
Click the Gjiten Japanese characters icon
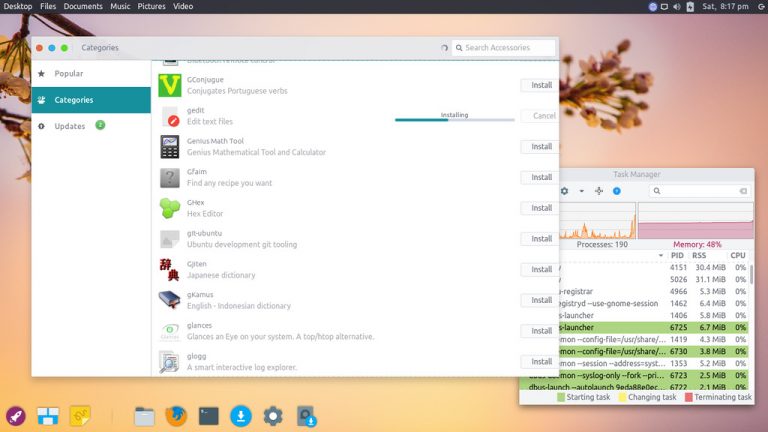(x=169, y=270)
